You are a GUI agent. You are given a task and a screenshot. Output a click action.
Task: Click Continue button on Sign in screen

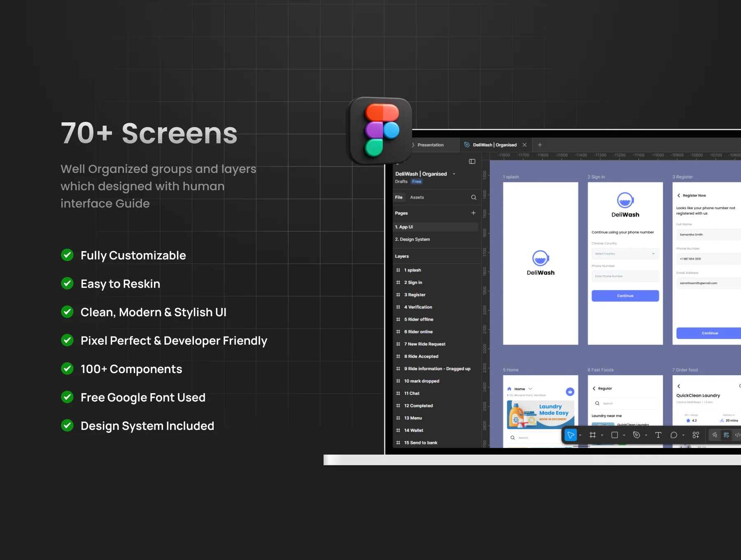(625, 296)
